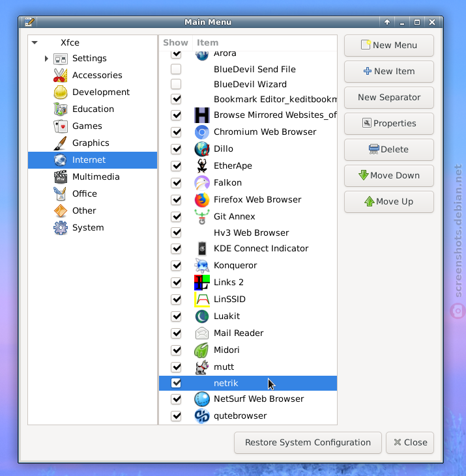
Task: Select the System category
Action: pos(93,228)
